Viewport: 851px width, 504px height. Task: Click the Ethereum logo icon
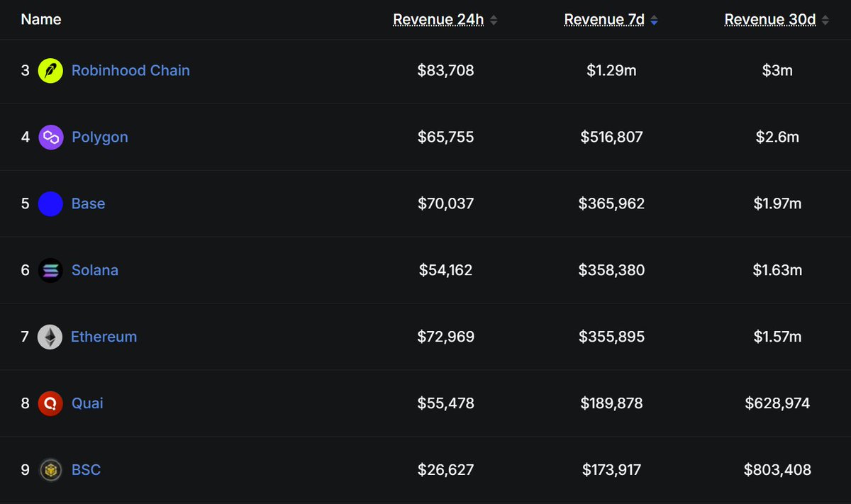tap(50, 337)
